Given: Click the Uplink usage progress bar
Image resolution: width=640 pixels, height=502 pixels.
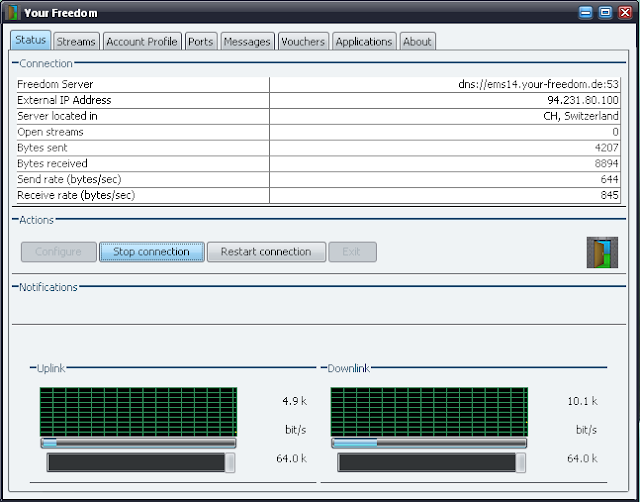Looking at the screenshot, I should (138, 443).
